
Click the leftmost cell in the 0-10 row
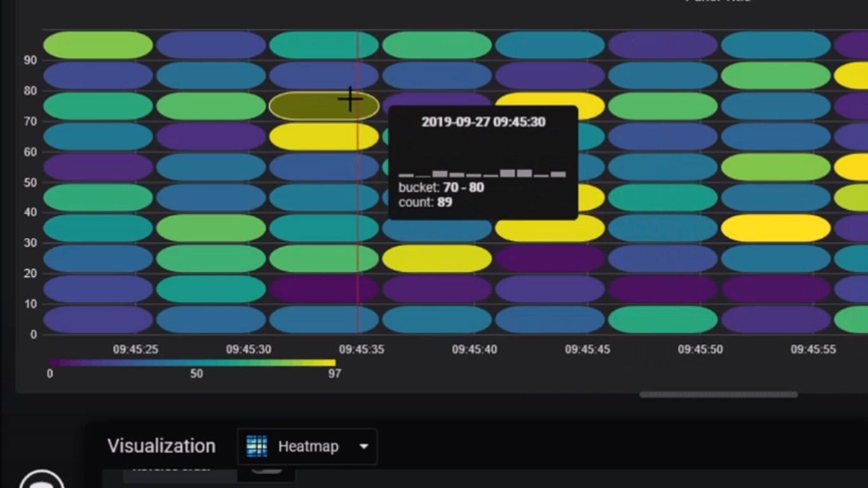click(98, 320)
